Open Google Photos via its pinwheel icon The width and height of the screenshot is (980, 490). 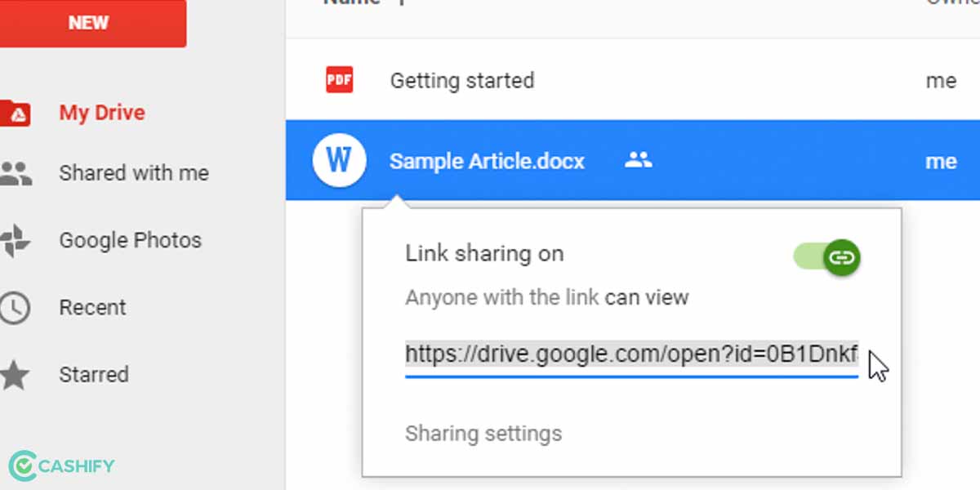tap(16, 241)
